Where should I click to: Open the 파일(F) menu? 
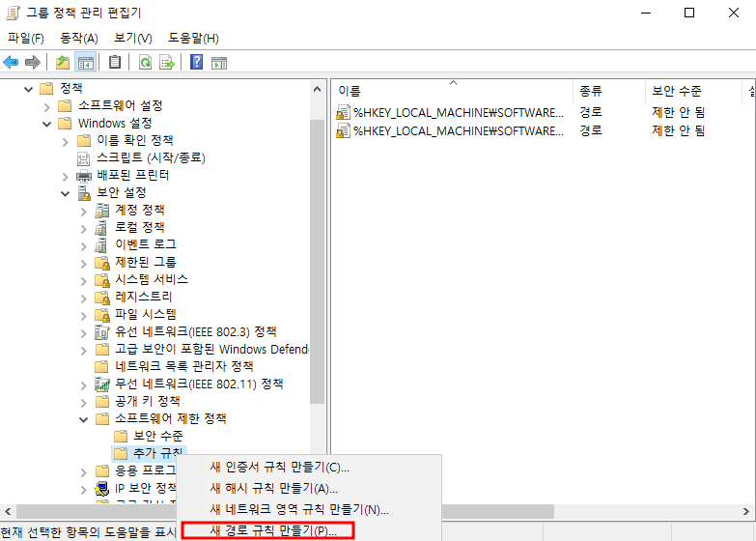point(26,38)
